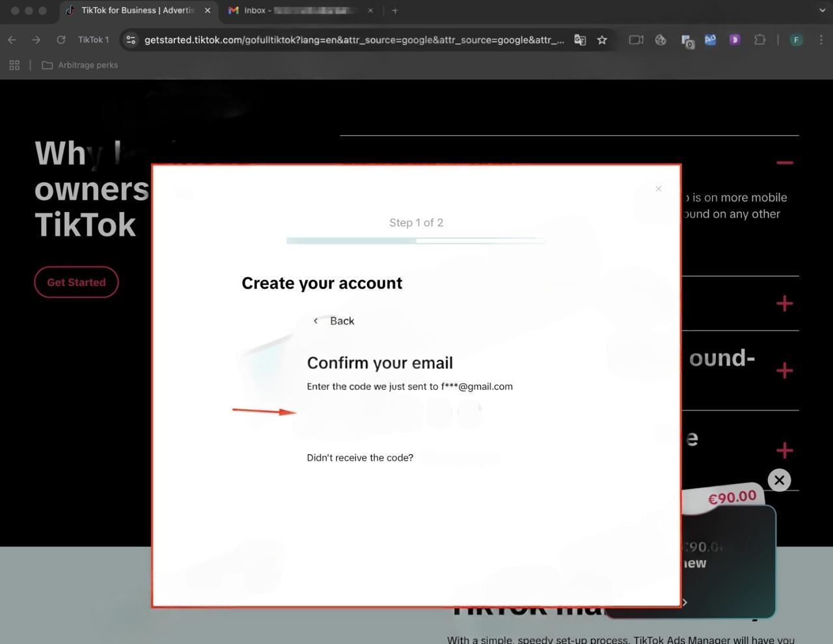This screenshot has height=644, width=833.
Task: Collapse the first accordion with the minus icon
Action: coord(785,163)
